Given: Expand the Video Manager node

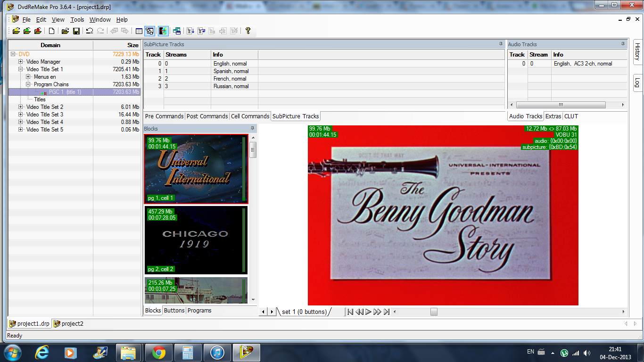Looking at the screenshot, I should click(x=21, y=62).
